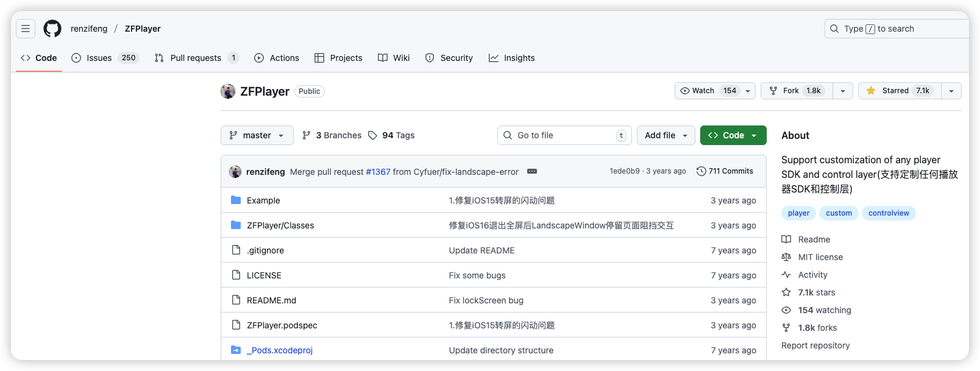This screenshot has height=371, width=980.
Task: Click the ZFPlayer repository title heading
Action: click(265, 91)
